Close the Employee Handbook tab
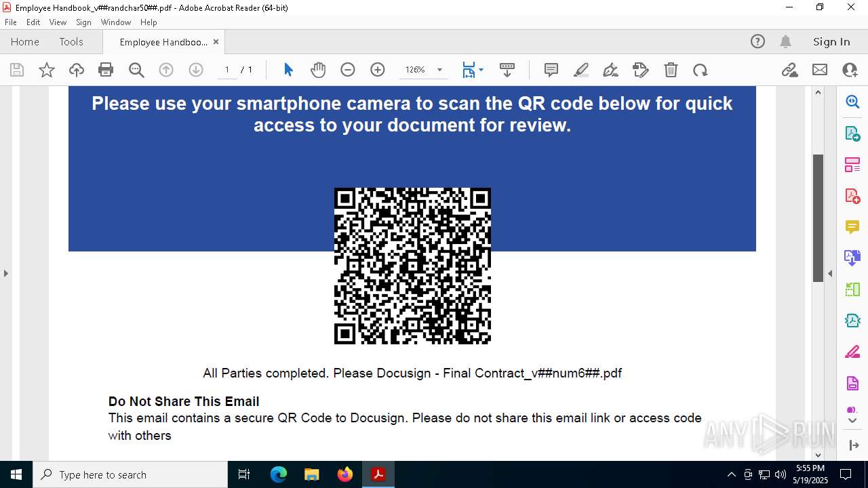Image resolution: width=868 pixels, height=488 pixels. 216,42
